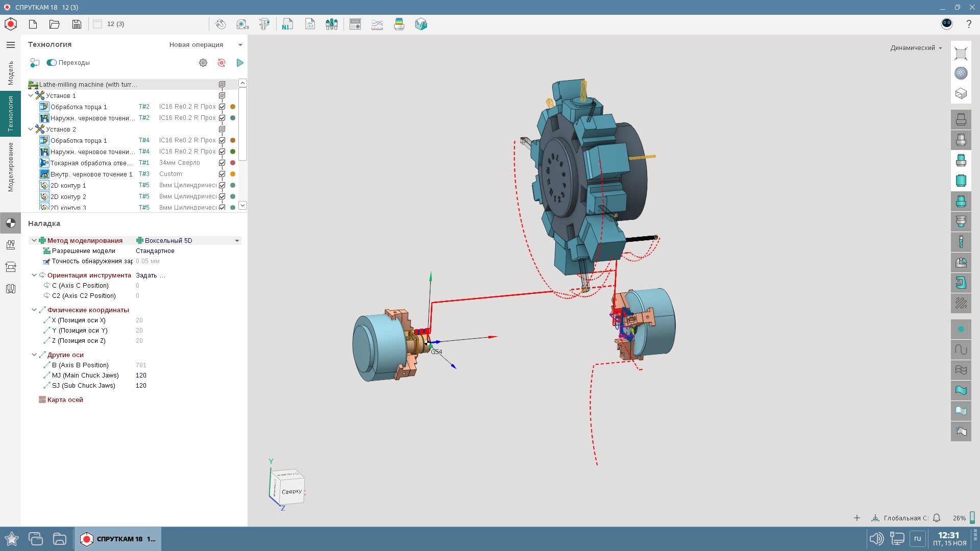The height and width of the screenshot is (551, 980).
Task: Click the zoom-to-fit view icon
Action: [961, 54]
